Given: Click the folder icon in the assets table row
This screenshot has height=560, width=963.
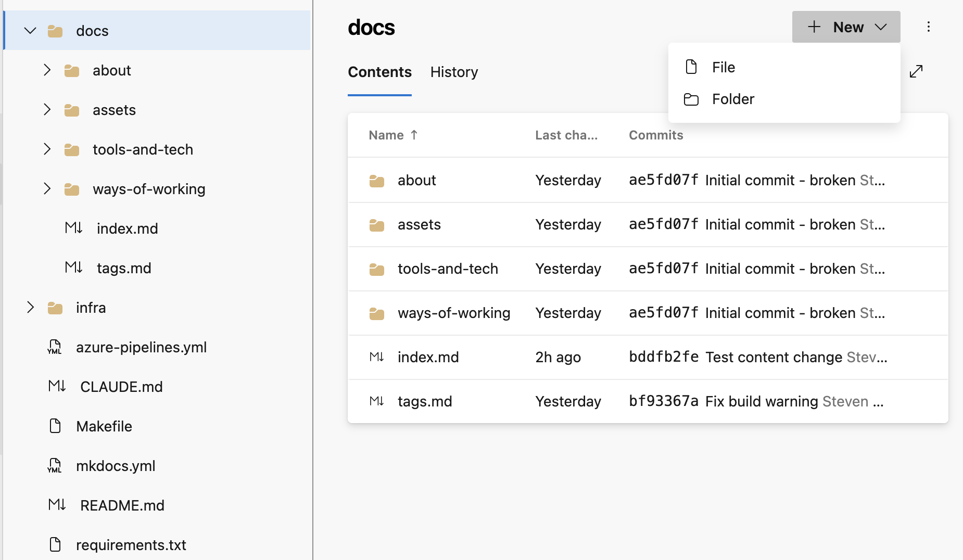Looking at the screenshot, I should (x=376, y=225).
